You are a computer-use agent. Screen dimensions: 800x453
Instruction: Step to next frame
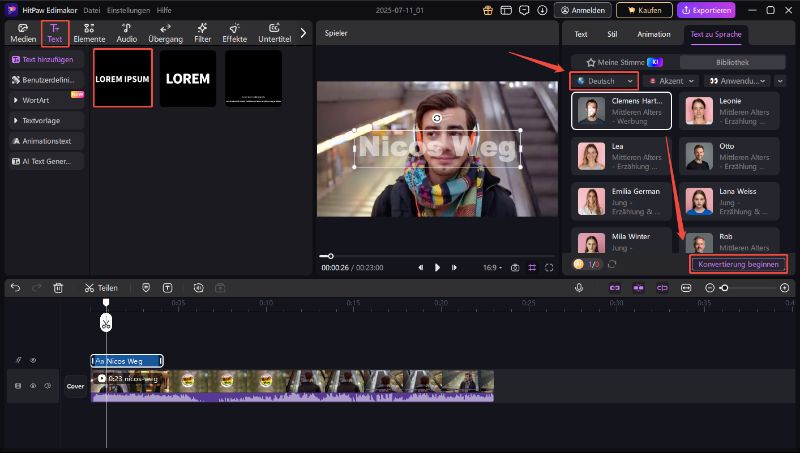(x=454, y=267)
